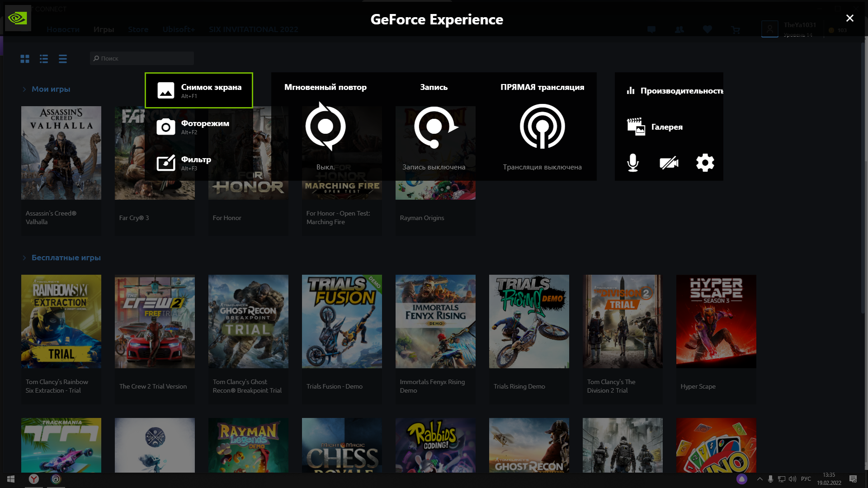Click the Мгновенный повтор instant replay icon
Image resolution: width=868 pixels, height=488 pixels.
pyautogui.click(x=325, y=127)
